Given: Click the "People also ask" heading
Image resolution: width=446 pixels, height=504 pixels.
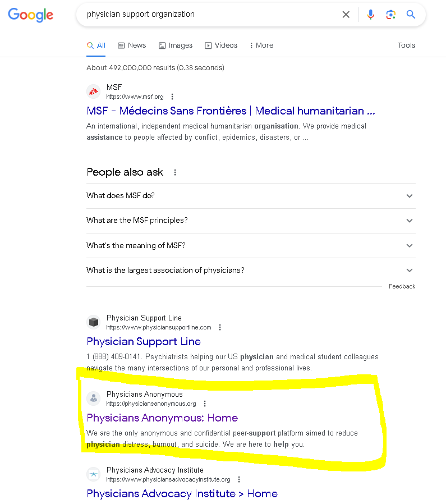Looking at the screenshot, I should tap(125, 172).
